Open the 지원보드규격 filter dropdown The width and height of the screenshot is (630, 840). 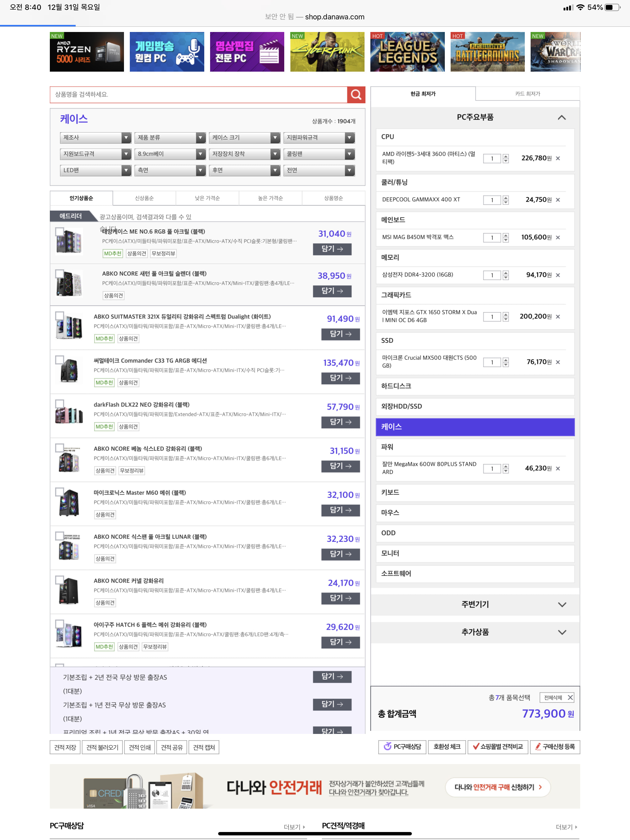[x=95, y=154]
